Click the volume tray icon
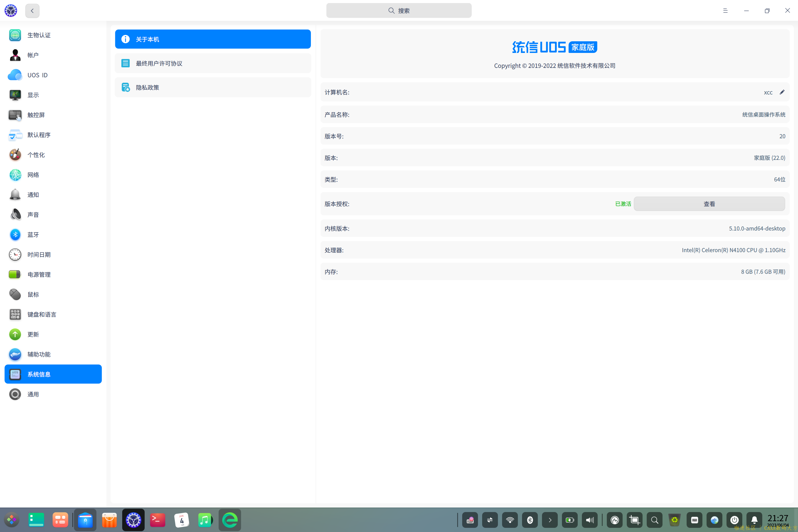 (x=590, y=520)
